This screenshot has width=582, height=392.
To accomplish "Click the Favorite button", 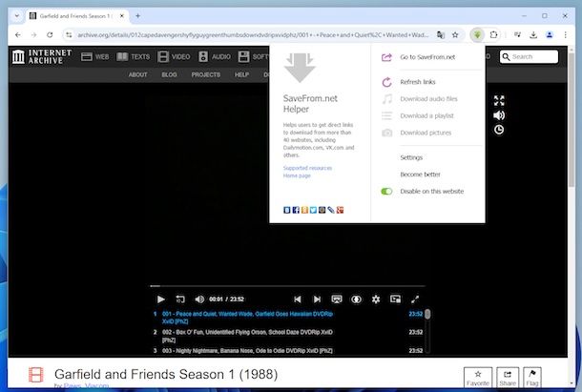I will (x=478, y=377).
